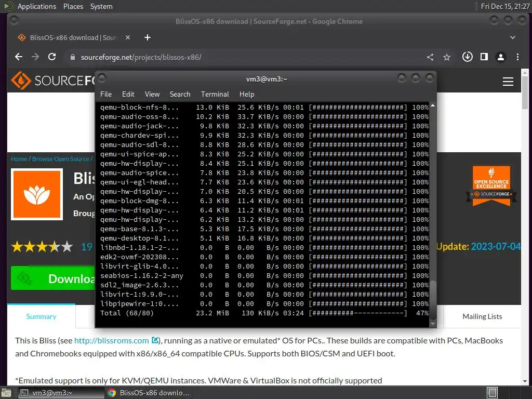This screenshot has width=532, height=399.
Task: Open Chrome three-dot menu
Action: [x=517, y=57]
